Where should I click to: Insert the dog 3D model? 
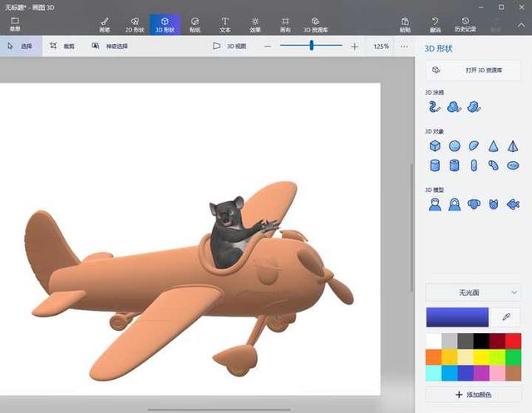pyautogui.click(x=474, y=204)
